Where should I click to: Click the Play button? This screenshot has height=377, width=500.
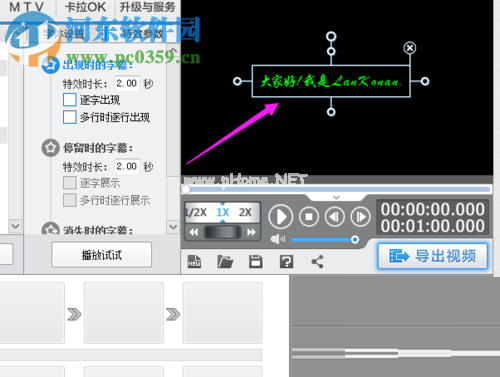click(x=280, y=217)
